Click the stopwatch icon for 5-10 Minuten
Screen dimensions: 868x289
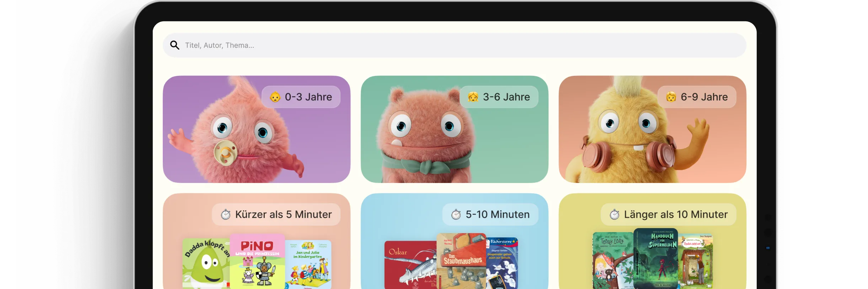click(456, 215)
